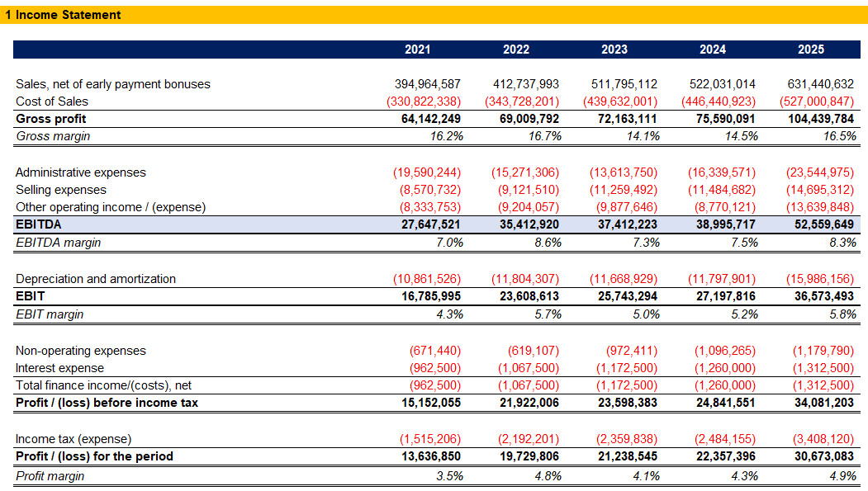Click 2021 profit for period 13,636,850
Screen dimensions: 868x491
[430, 456]
